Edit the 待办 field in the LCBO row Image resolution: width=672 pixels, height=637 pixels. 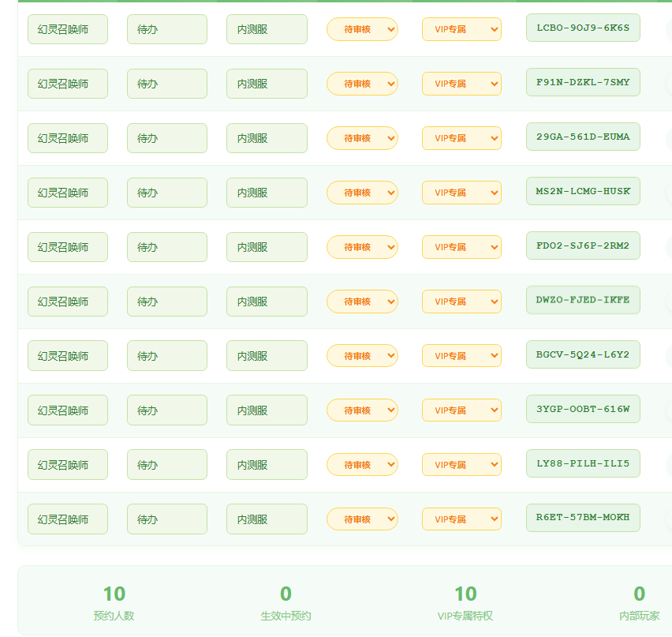tap(167, 29)
